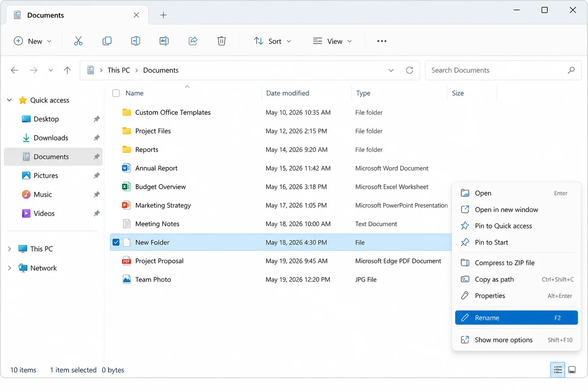
Task: Open the See more ellipsis menu
Action: coord(382,41)
